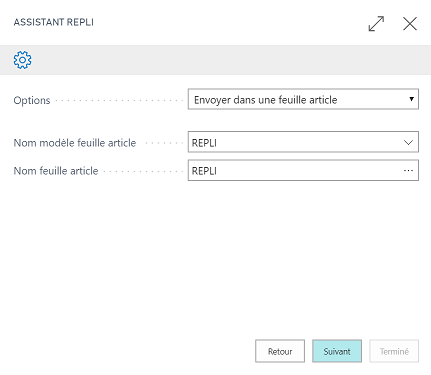Click the Nom feuille article label
The image size is (431, 375).
tap(56, 171)
